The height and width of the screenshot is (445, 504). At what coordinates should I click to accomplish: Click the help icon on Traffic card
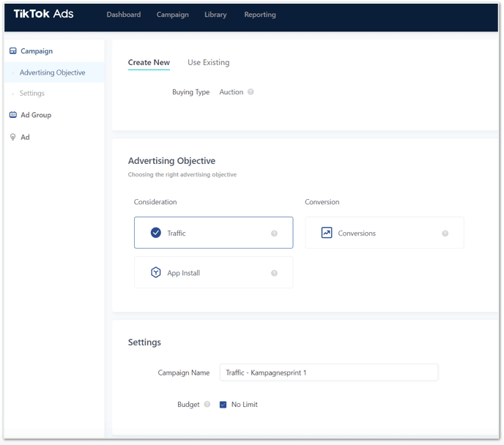click(x=274, y=233)
